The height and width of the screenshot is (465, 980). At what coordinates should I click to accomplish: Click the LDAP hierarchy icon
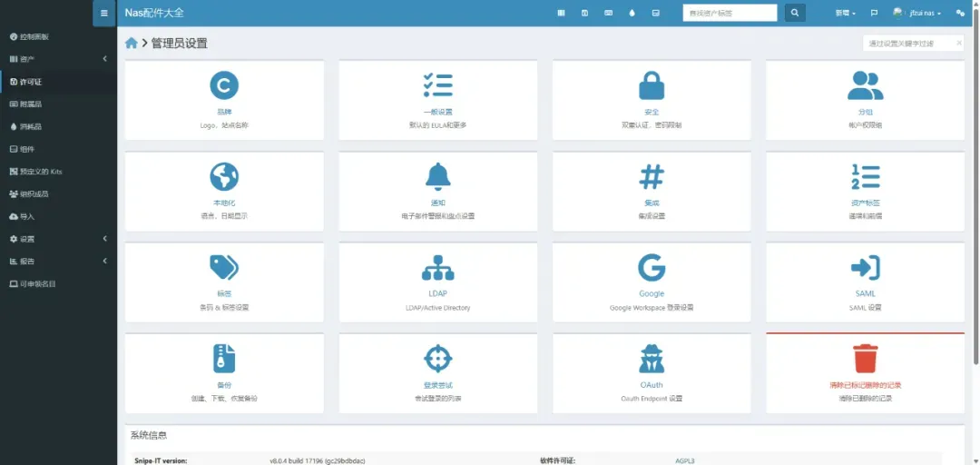tap(437, 267)
